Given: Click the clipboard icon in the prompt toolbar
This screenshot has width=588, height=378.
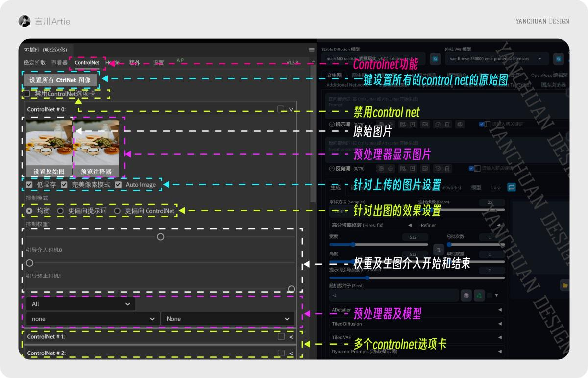Looking at the screenshot, I should click(437, 124).
